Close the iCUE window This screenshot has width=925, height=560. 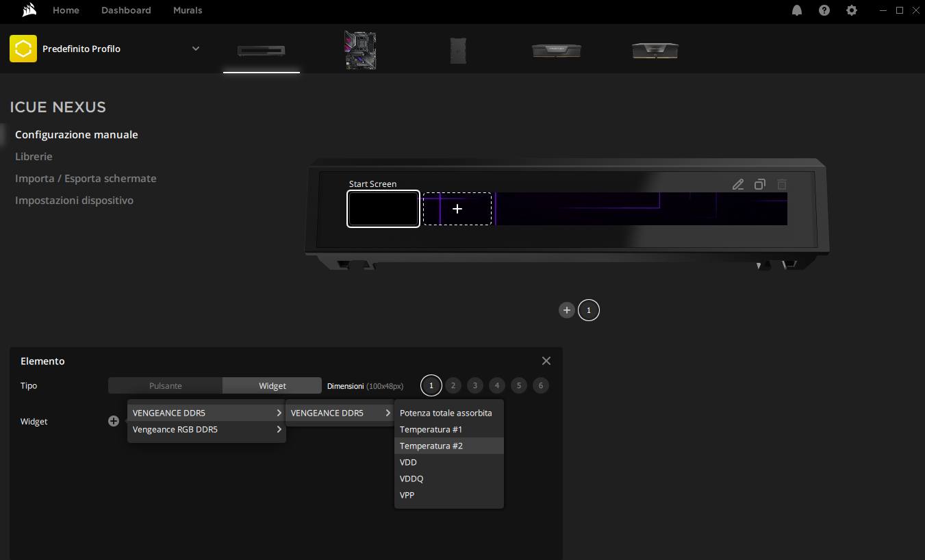pos(916,10)
